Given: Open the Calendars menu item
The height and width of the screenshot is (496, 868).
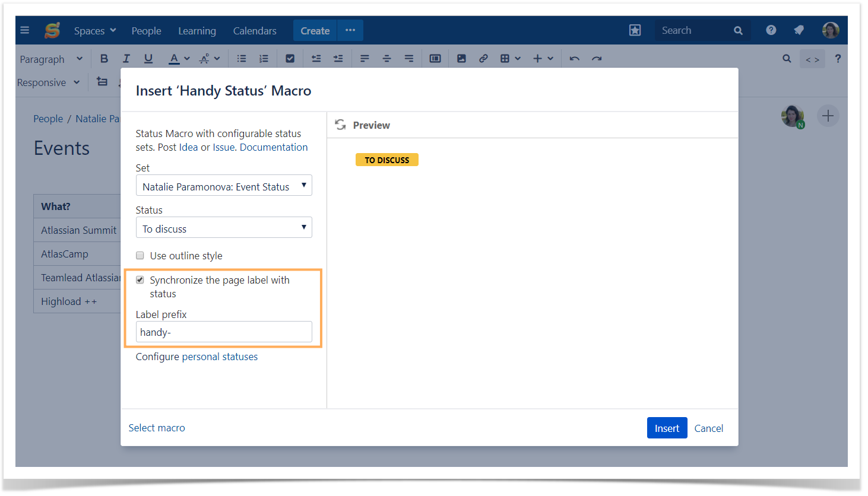Looking at the screenshot, I should (255, 30).
